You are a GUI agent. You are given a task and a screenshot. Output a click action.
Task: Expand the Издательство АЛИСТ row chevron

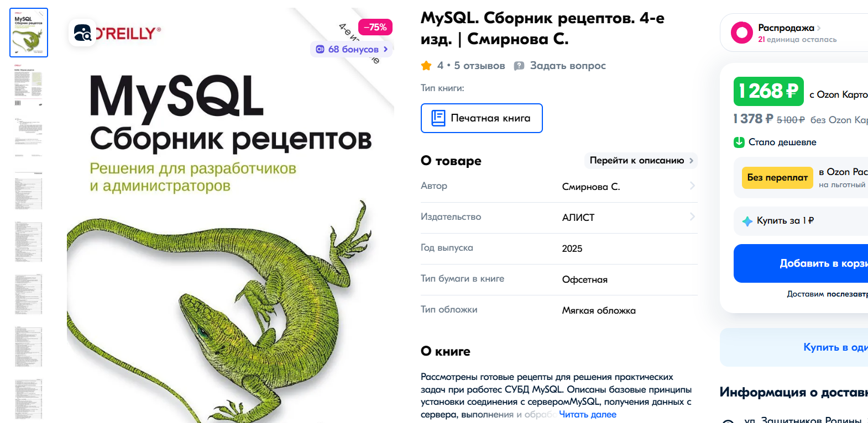[x=692, y=217]
